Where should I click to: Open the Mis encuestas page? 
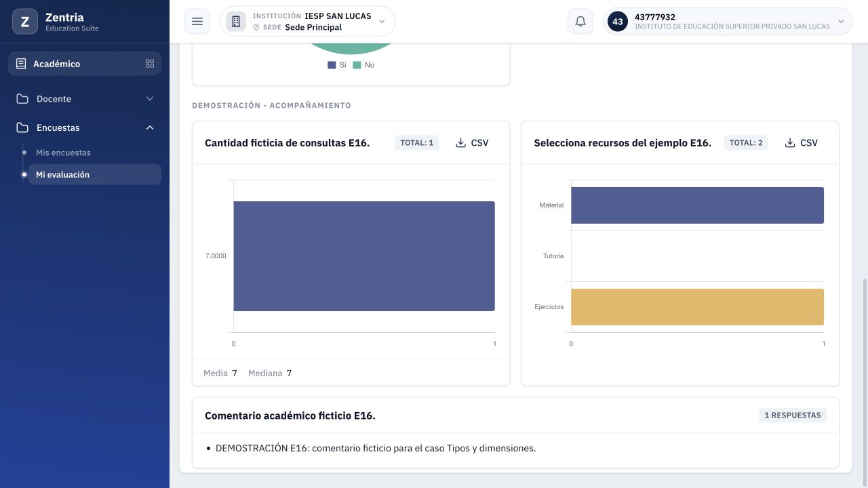[x=63, y=152]
